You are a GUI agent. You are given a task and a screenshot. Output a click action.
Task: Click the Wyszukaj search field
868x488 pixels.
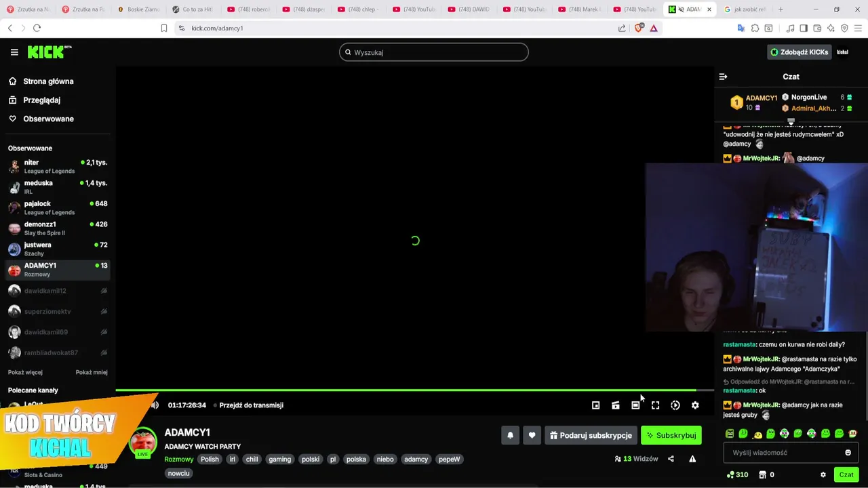point(434,52)
